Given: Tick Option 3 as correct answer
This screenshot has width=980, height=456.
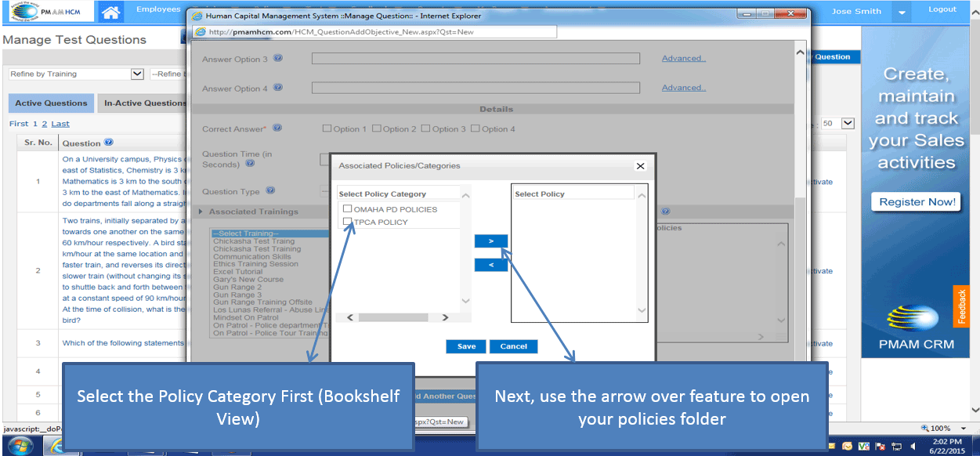Looking at the screenshot, I should (425, 128).
